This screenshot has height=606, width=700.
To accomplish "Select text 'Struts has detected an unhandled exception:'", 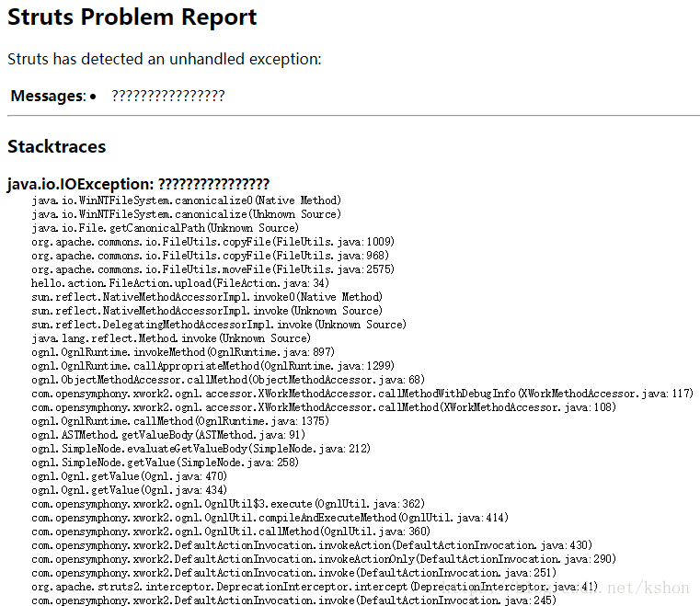I will point(165,59).
